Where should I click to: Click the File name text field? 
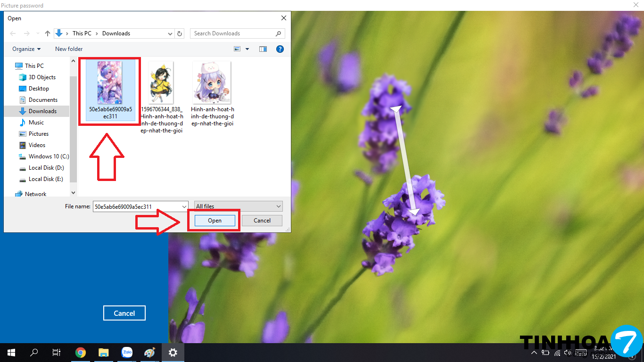[x=137, y=206]
